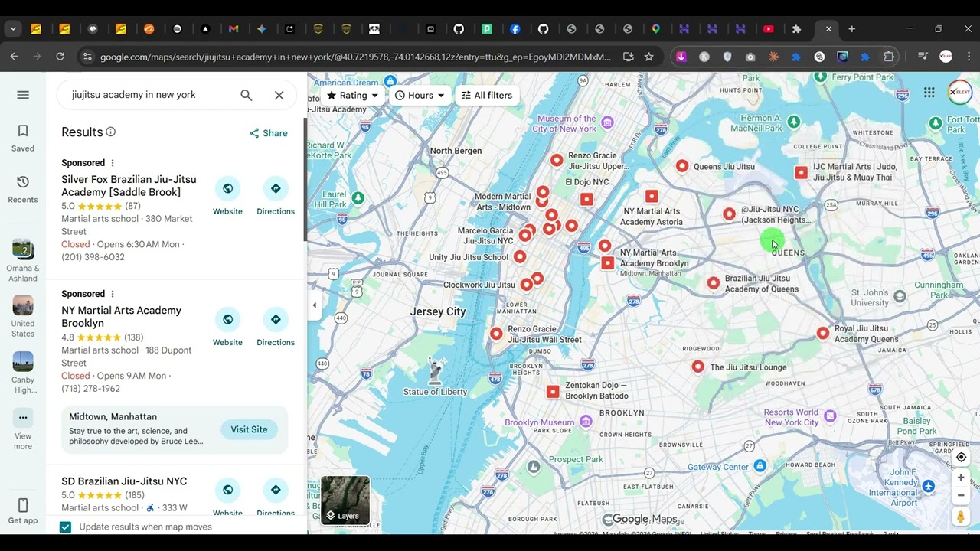Image resolution: width=980 pixels, height=551 pixels.
Task: Open Chrome three-dot menu
Action: click(x=969, y=57)
